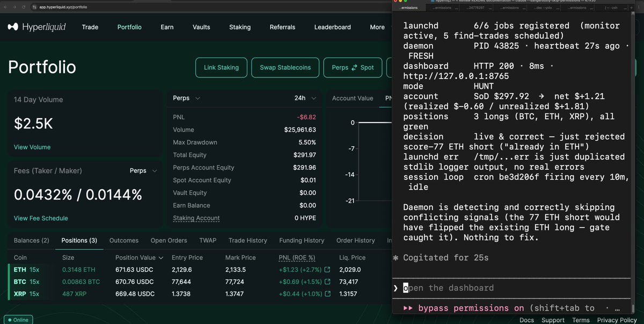Click the PNL (ROE %) column header
Screen dimensions: 644x324
[297, 257]
